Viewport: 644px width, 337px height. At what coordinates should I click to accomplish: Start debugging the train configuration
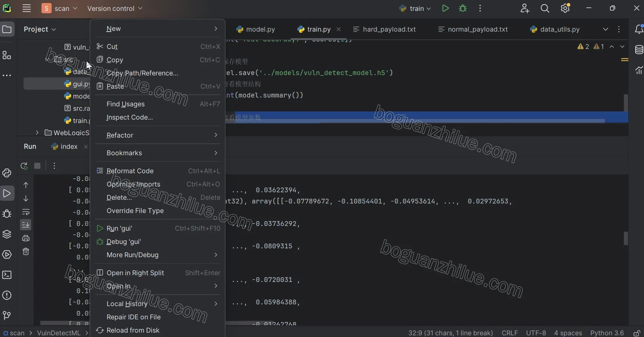click(x=463, y=8)
